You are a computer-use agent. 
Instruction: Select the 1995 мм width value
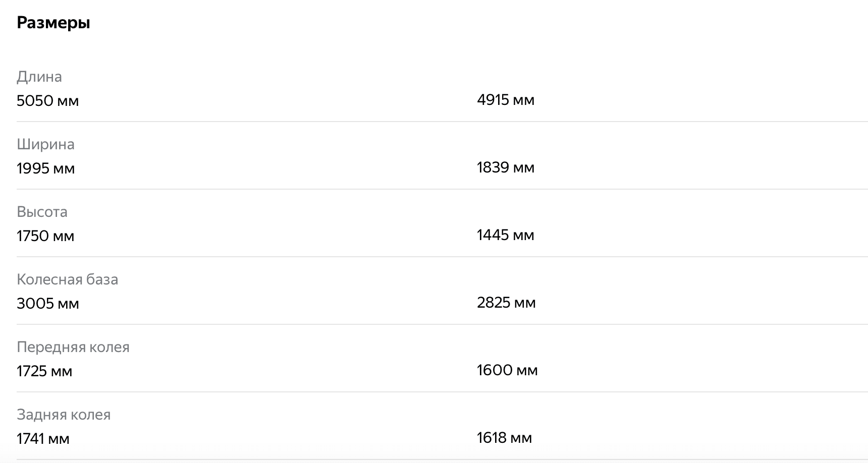(x=45, y=168)
